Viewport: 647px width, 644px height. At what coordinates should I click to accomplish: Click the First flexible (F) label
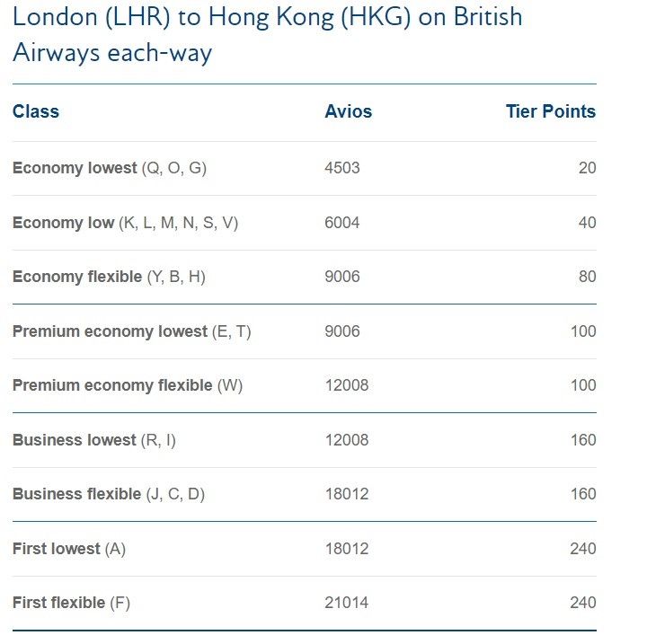tap(71, 603)
